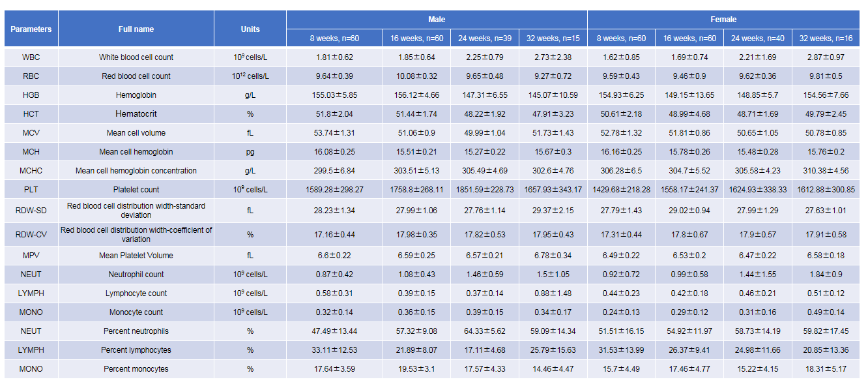Select the '32 weeks, n=16' column header
This screenshot has width=868, height=388.
826,38
